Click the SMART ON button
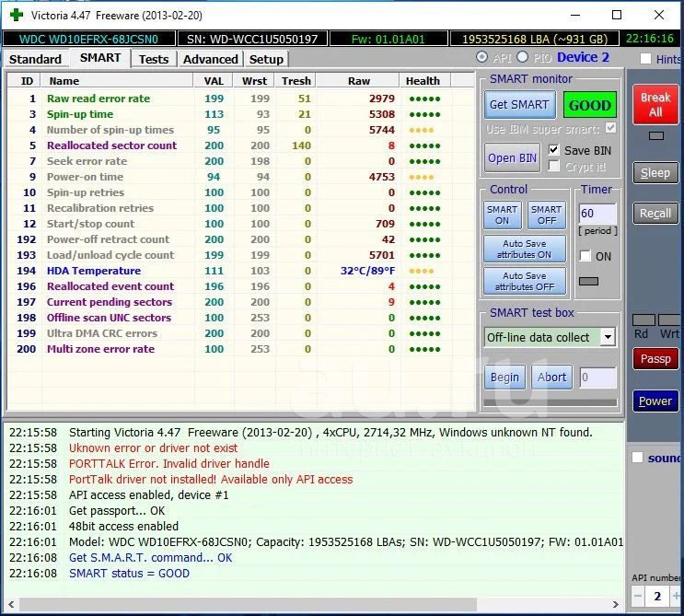684x616 pixels. point(502,215)
